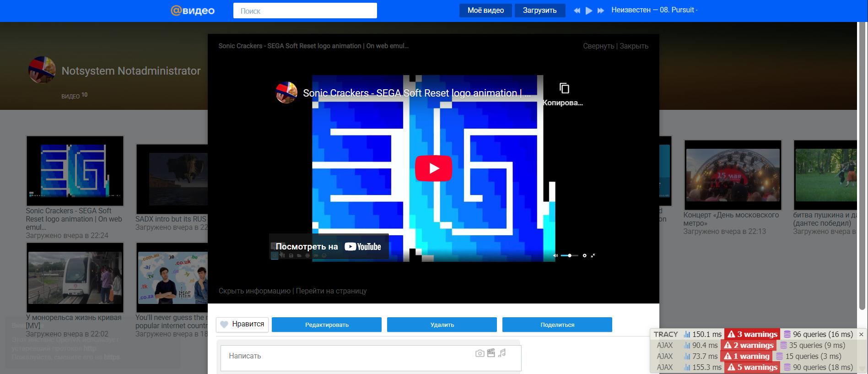Open the monorail video thumbnail

[x=75, y=278]
